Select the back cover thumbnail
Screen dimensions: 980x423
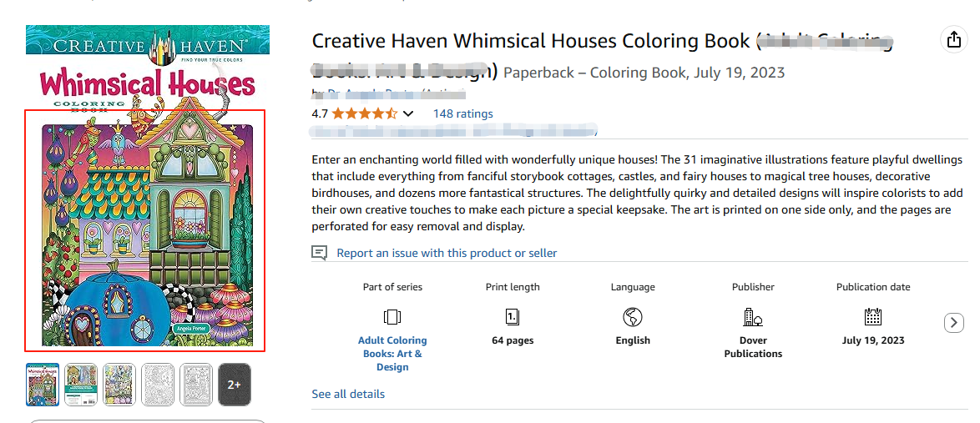[x=81, y=385]
